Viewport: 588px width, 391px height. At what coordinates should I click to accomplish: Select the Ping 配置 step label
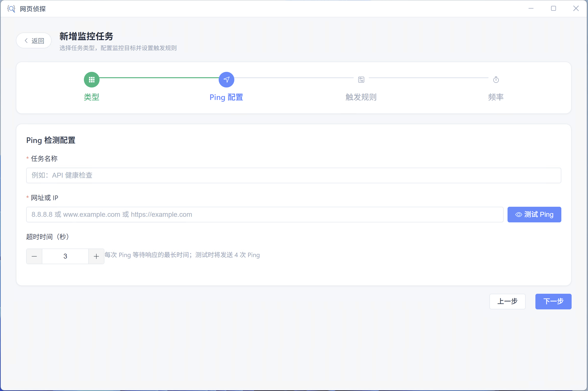coord(226,97)
